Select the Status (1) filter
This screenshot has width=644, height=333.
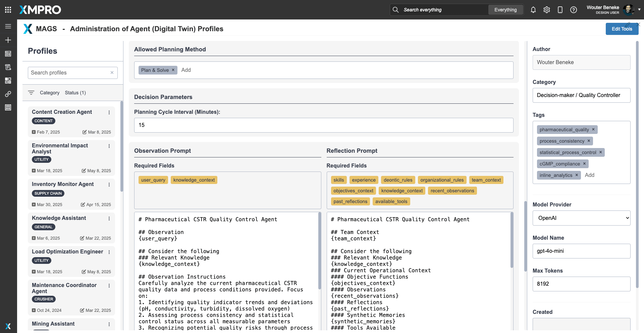(x=75, y=93)
